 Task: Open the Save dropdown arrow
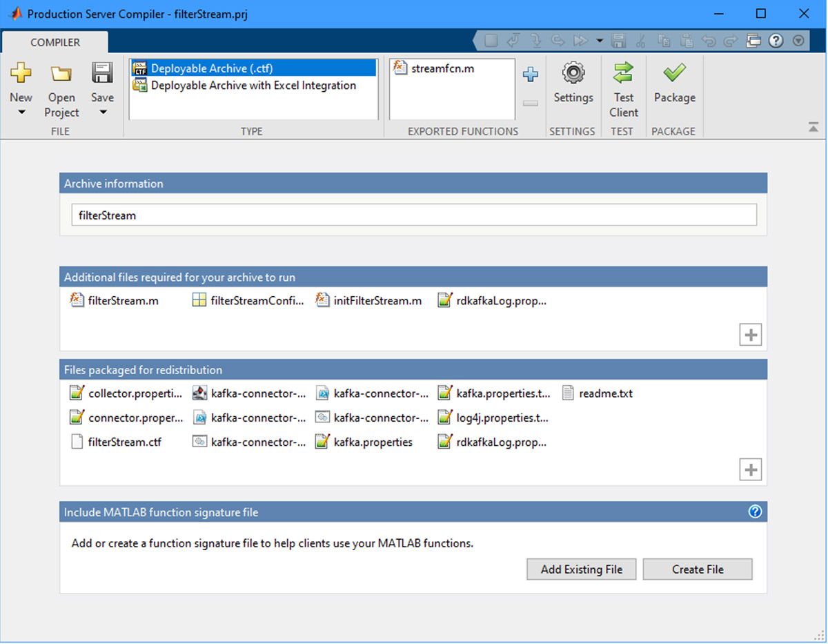[101, 110]
